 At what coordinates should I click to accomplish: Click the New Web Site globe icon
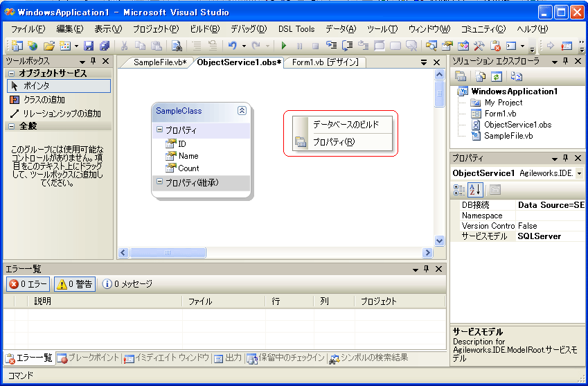point(33,46)
